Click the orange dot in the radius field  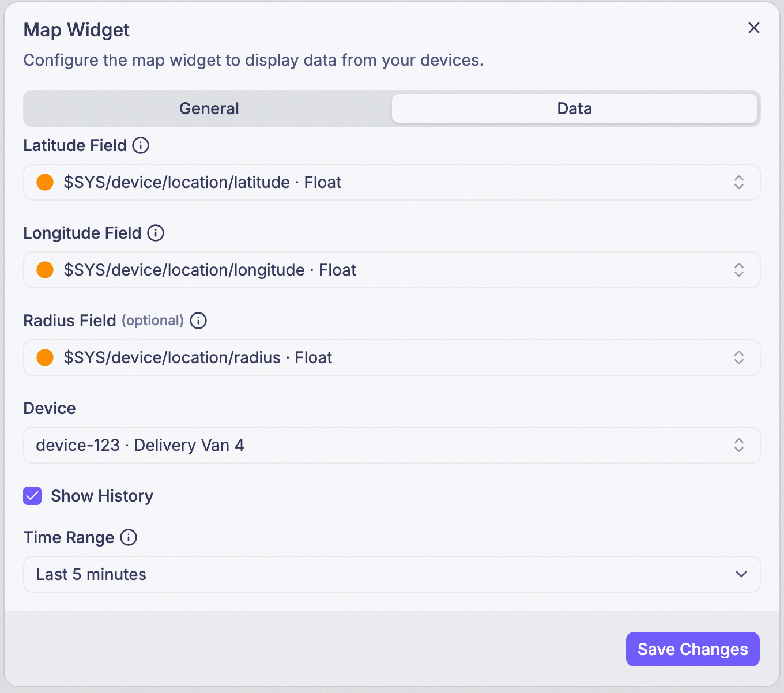coord(45,357)
